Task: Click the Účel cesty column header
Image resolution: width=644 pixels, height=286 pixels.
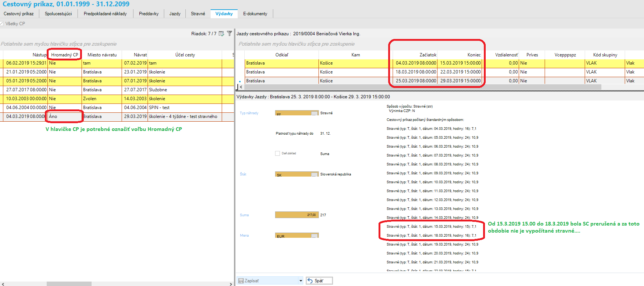Action: [x=185, y=55]
